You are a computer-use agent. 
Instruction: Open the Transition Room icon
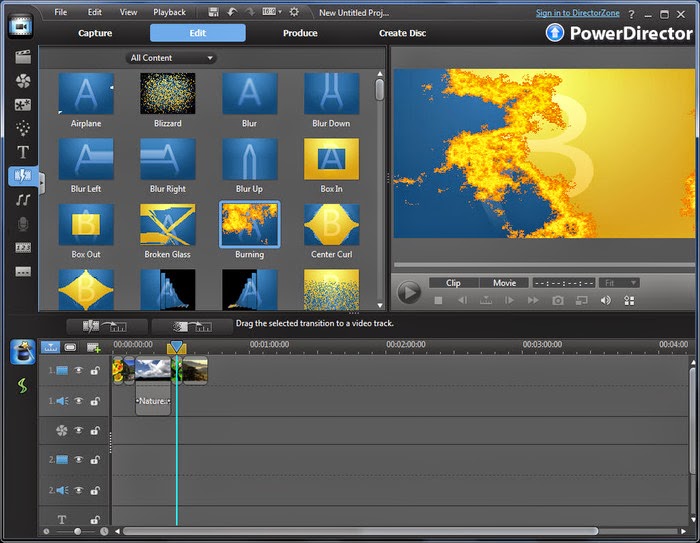pyautogui.click(x=23, y=176)
